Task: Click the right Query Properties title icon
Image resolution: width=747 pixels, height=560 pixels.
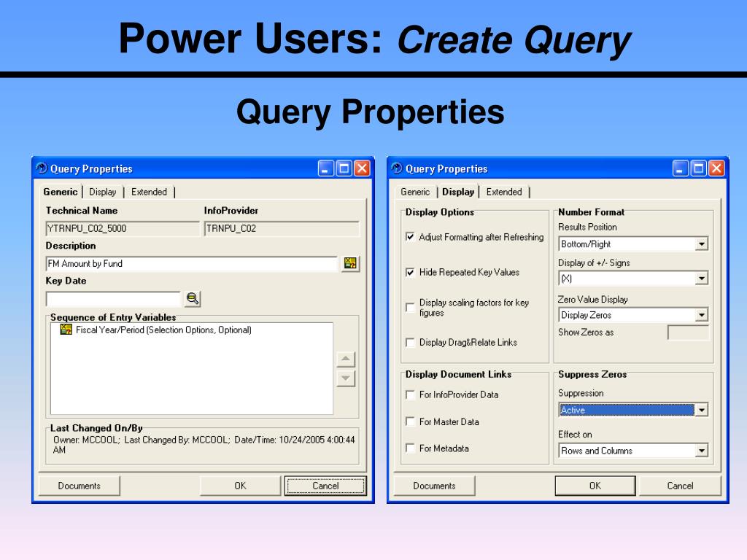Action: (x=397, y=168)
